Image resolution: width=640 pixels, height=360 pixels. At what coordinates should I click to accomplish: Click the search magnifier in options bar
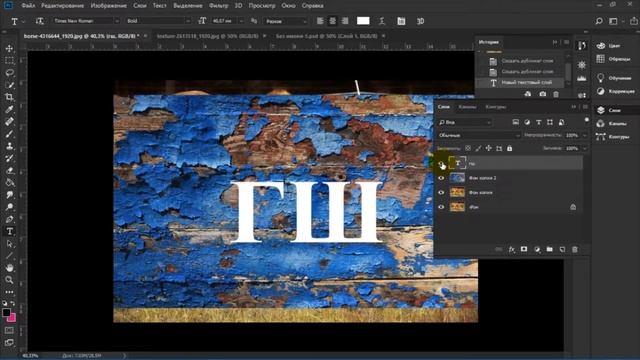click(599, 21)
